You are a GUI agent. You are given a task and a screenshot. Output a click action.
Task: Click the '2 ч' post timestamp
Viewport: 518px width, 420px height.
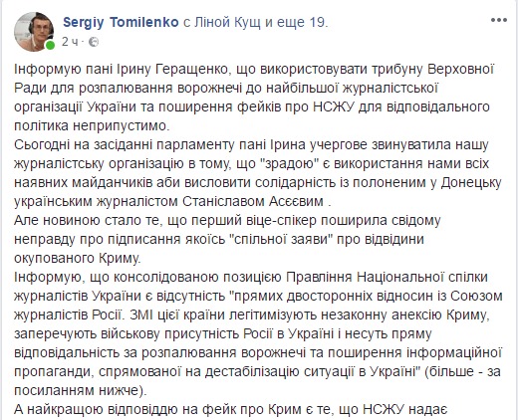tap(71, 42)
